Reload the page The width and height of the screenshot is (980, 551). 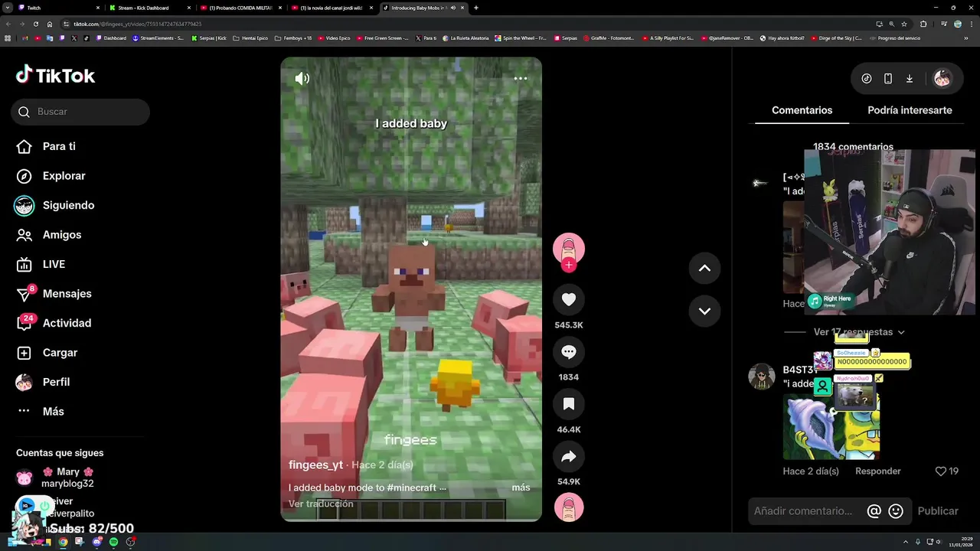coord(35,24)
